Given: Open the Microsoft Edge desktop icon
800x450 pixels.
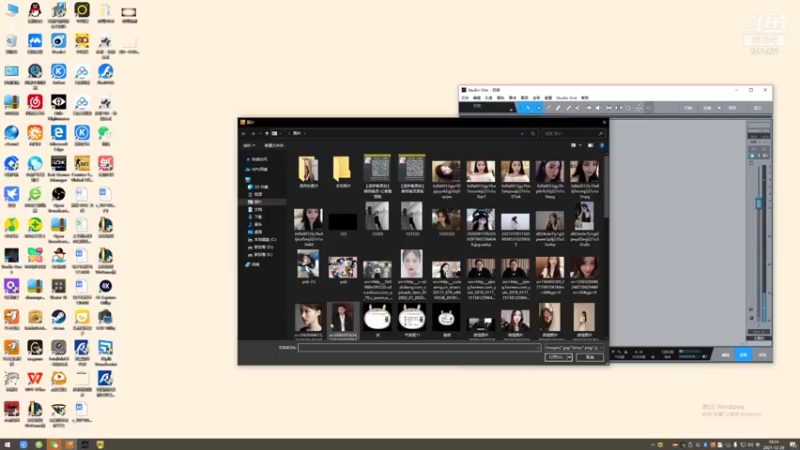Looking at the screenshot, I should click(58, 138).
